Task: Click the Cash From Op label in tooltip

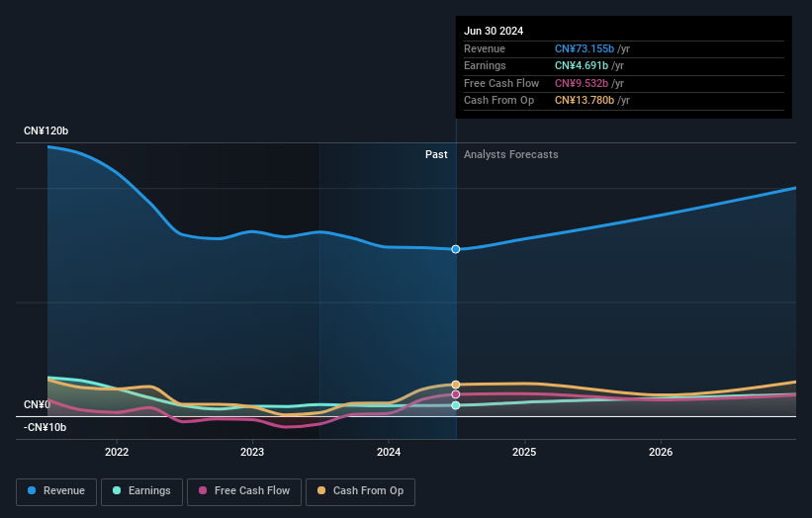Action: pos(498,101)
